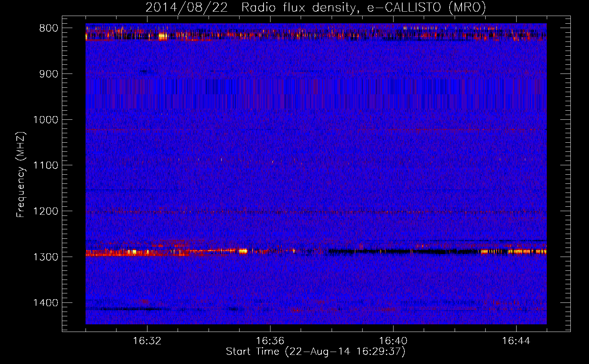Click the 16:32 time tick label

[x=147, y=341]
